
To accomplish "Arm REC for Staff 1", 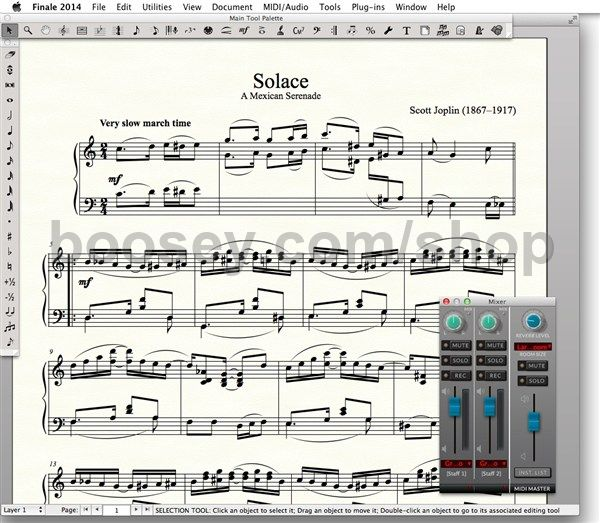I will tap(456, 376).
